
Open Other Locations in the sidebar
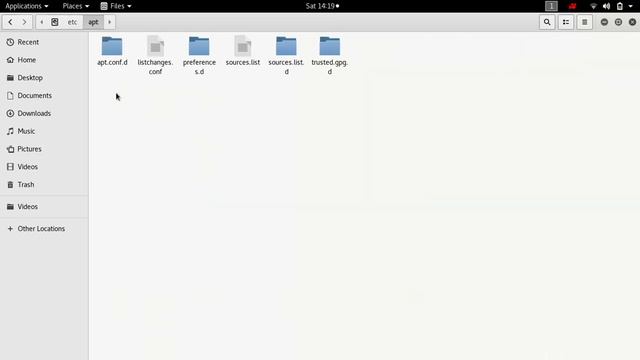tap(44, 229)
